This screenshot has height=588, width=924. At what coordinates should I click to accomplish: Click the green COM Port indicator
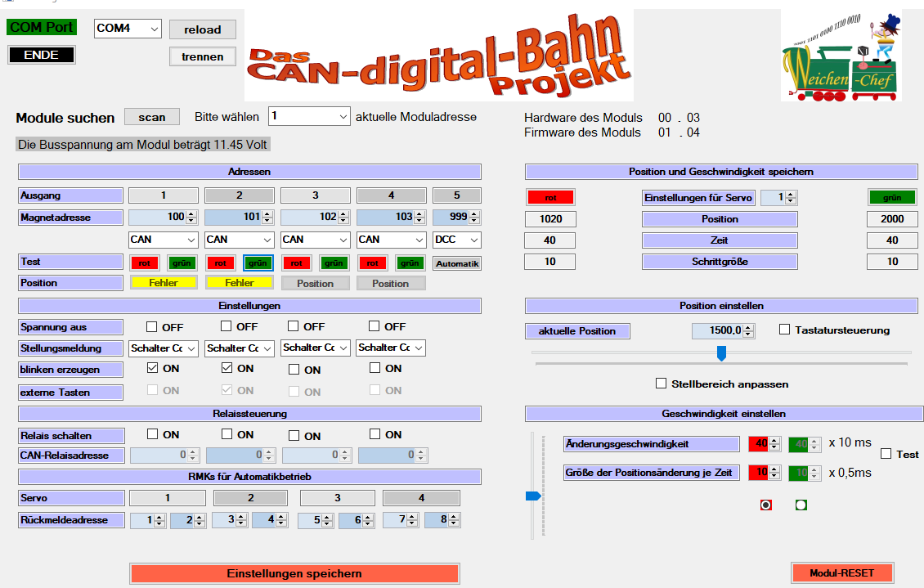coord(42,27)
